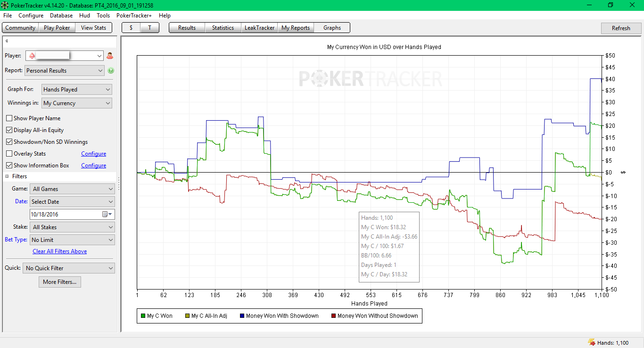Click the red Money Won Without Showdown swatch
Viewport: 644px width, 348px height.
(x=334, y=316)
